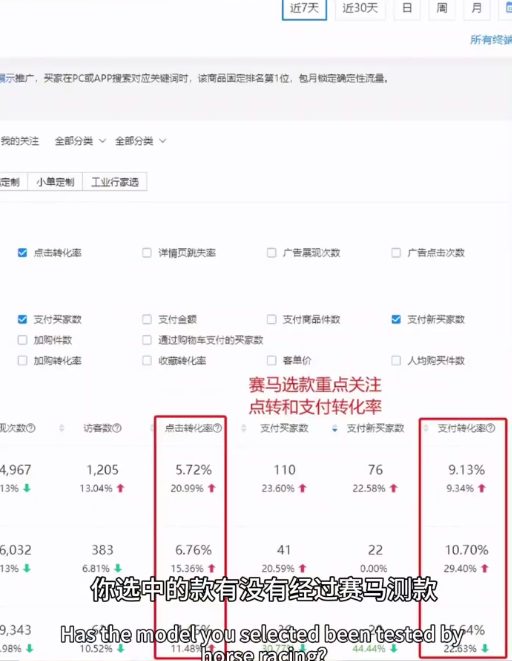
Task: Switch to the 小单定制 tab
Action: [x=55, y=182]
